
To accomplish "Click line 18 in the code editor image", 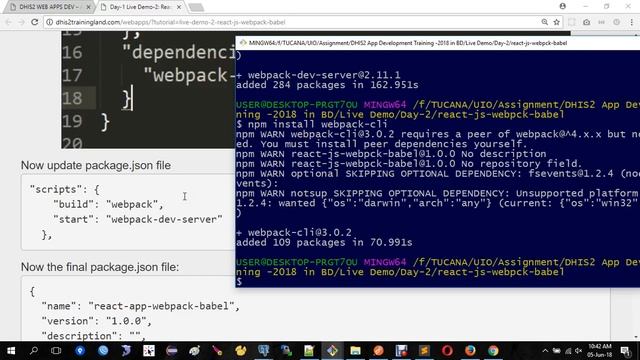I will [x=148, y=98].
